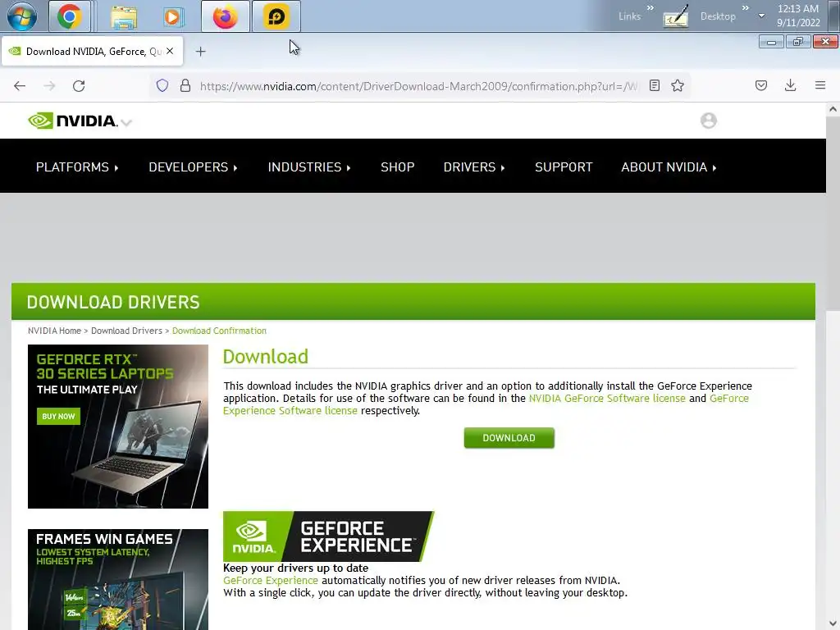Click the taskbar clock showing 12:13 AM
Screen dimensions: 840x630
[x=798, y=16]
